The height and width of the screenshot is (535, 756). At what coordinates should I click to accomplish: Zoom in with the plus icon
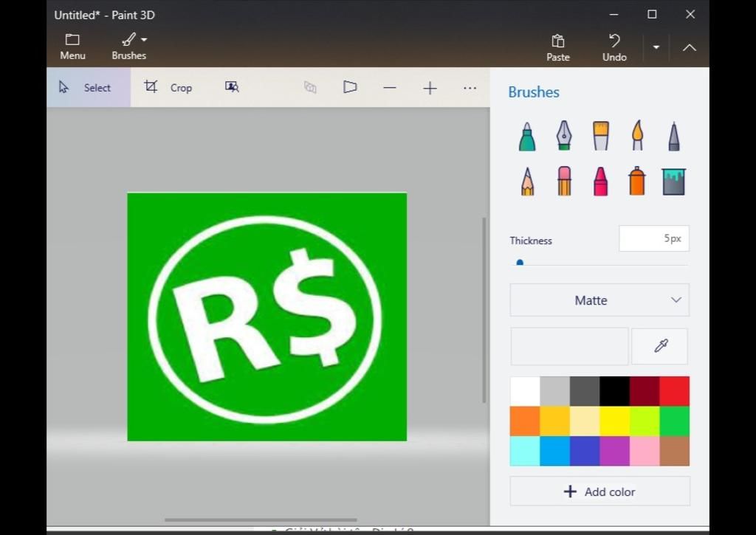point(430,88)
